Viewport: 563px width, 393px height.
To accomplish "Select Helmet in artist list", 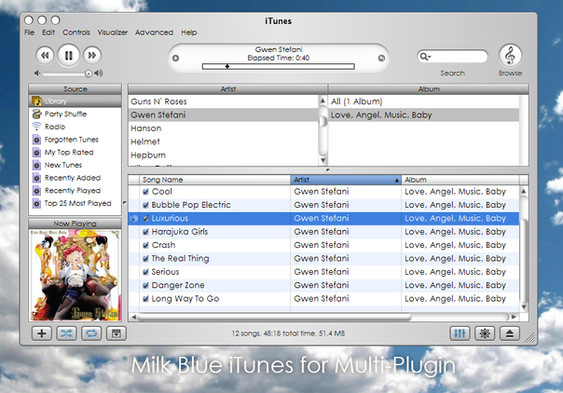I will point(223,142).
